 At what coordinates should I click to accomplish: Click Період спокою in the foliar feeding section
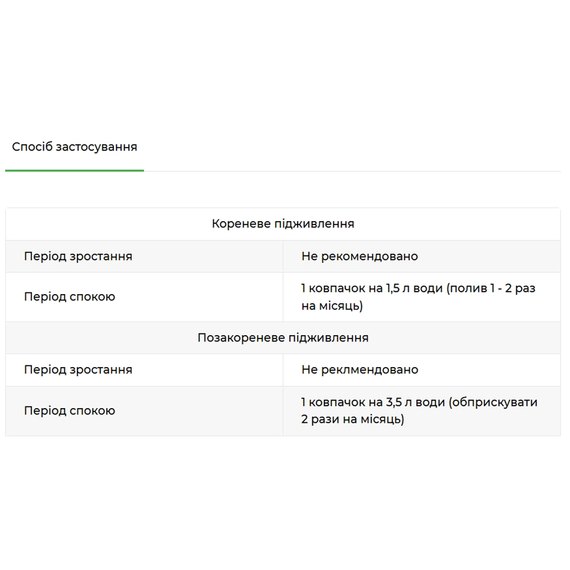click(69, 411)
